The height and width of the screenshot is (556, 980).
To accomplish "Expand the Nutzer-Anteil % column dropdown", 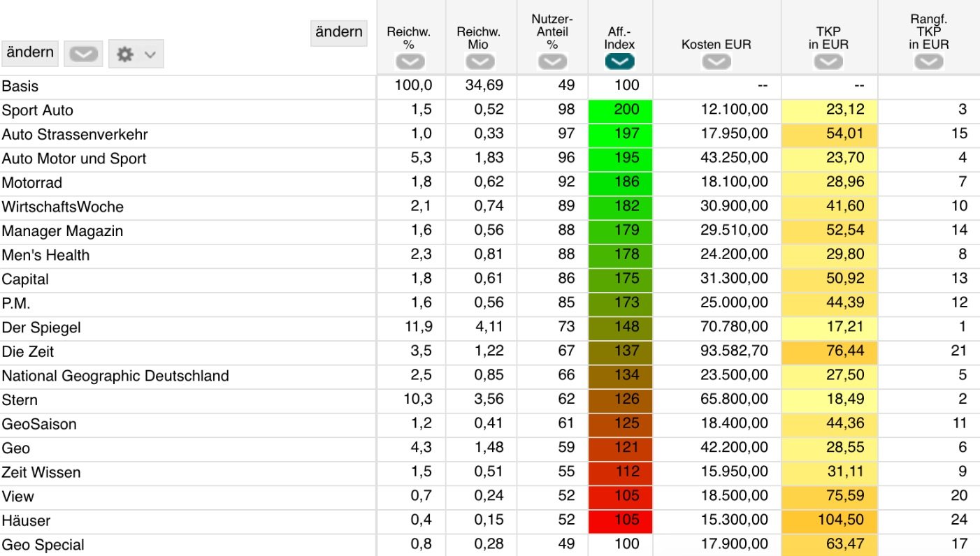I will point(552,62).
